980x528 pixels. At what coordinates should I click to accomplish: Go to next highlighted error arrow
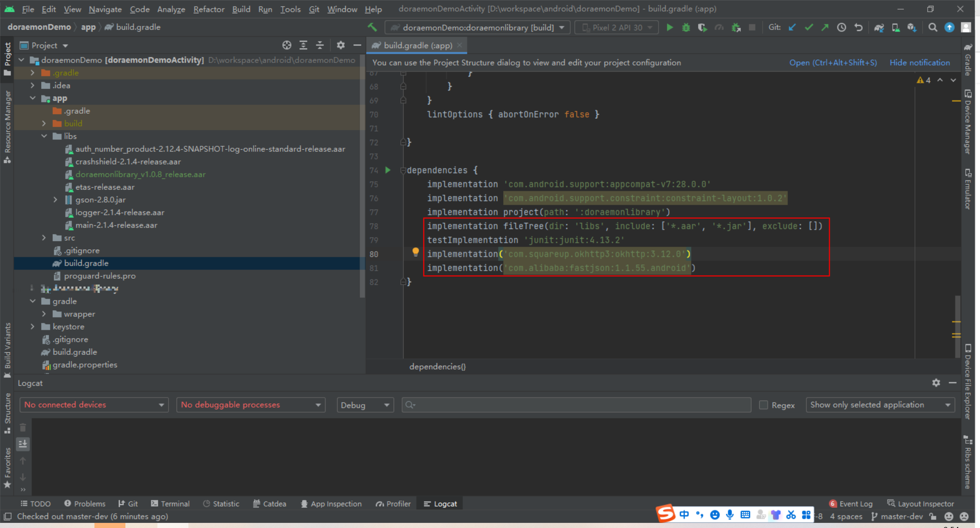(953, 80)
